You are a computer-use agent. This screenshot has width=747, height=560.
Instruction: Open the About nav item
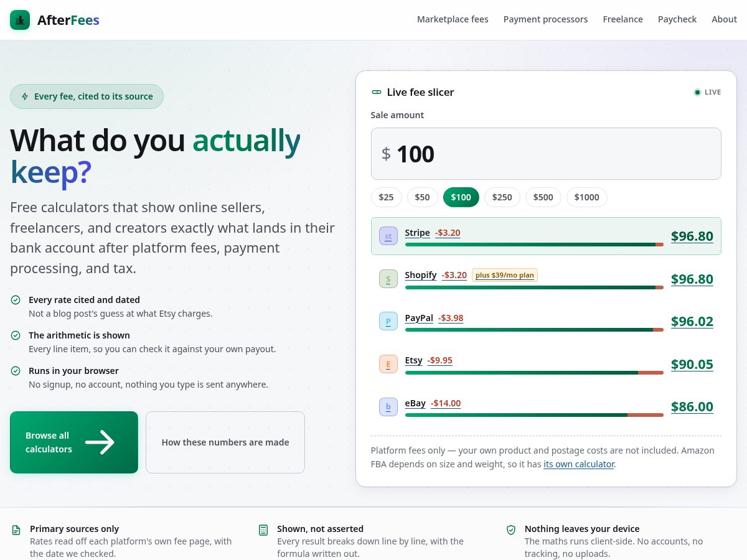[x=725, y=19]
